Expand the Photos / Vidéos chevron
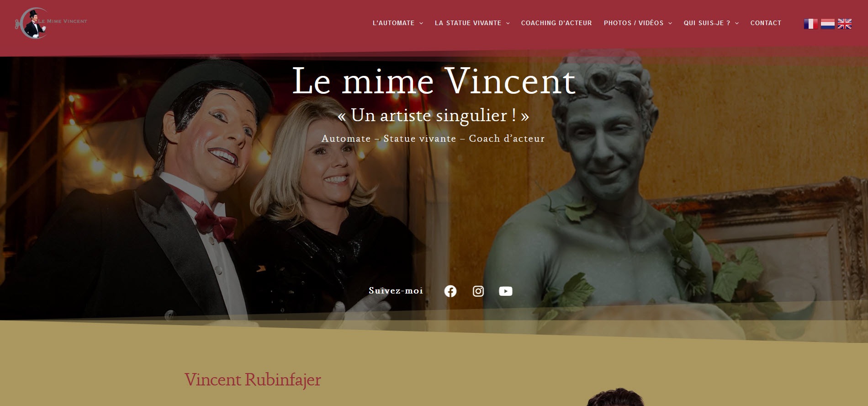 click(x=670, y=23)
